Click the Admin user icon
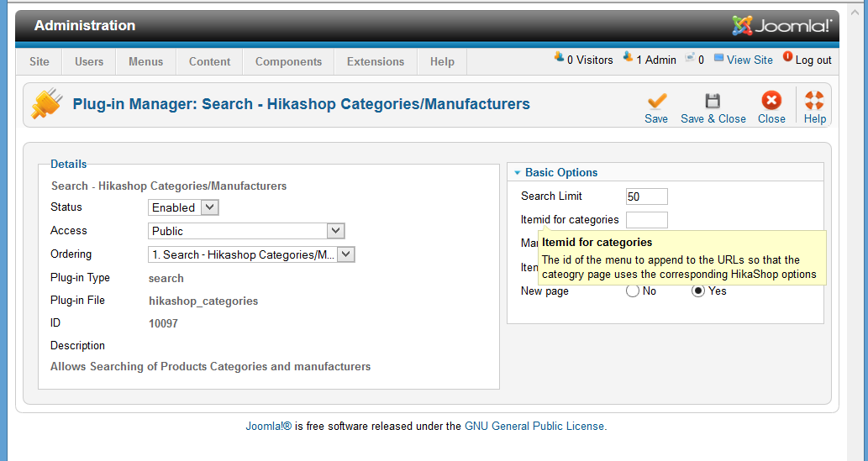 628,57
